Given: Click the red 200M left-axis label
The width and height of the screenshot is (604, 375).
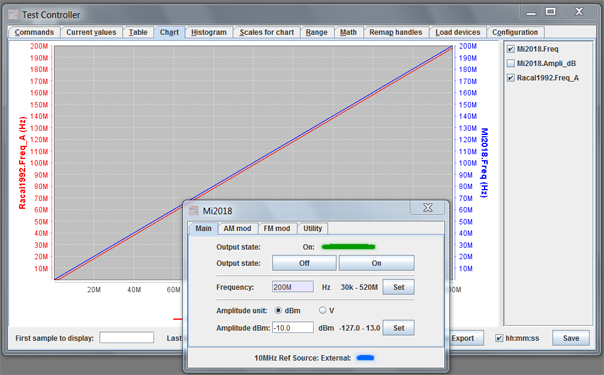Looking at the screenshot, I should 39,46.
